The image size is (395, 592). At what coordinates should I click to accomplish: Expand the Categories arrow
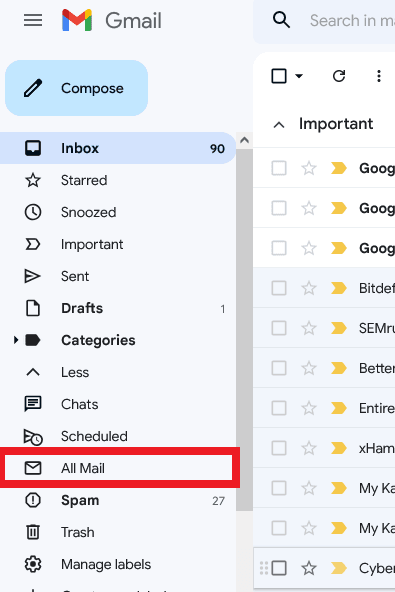pos(15,340)
